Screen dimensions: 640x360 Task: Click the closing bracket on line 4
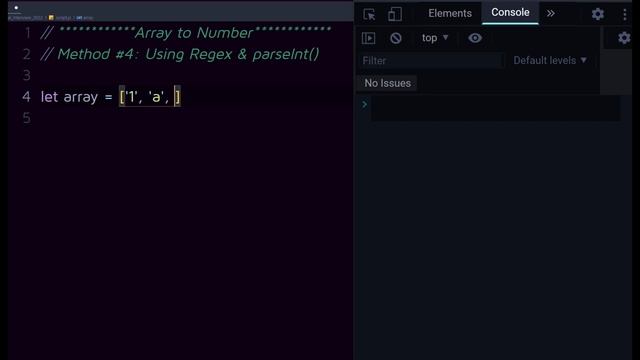[177, 97]
